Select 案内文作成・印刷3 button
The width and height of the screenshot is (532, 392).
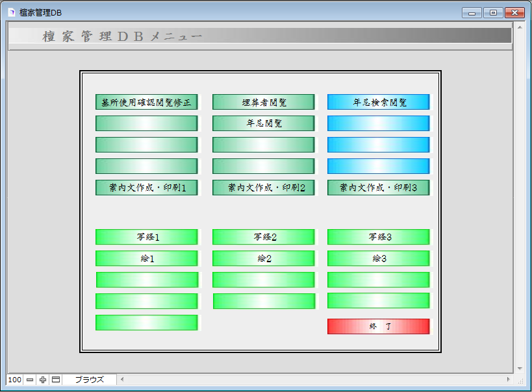point(378,188)
